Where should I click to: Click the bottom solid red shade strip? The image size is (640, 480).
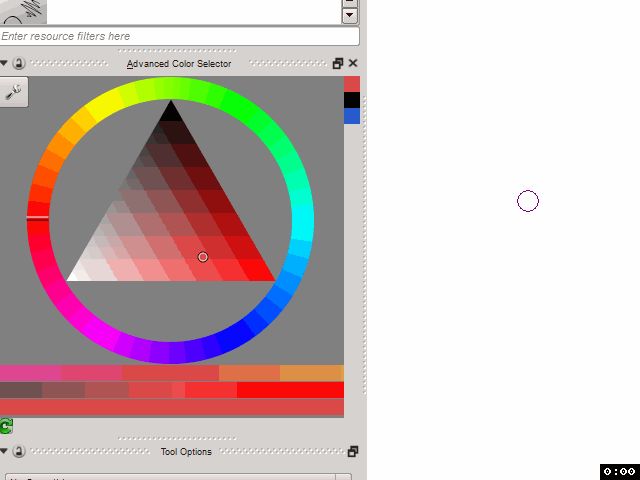coord(172,407)
